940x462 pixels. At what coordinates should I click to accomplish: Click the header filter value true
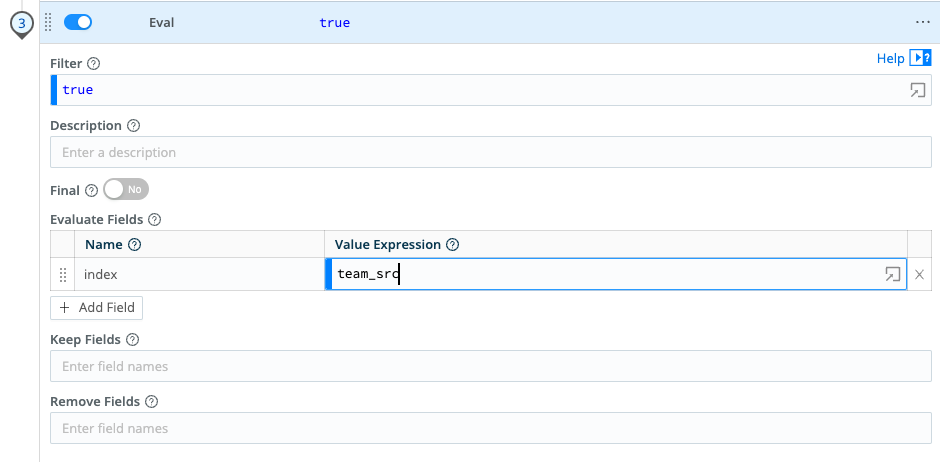point(335,23)
